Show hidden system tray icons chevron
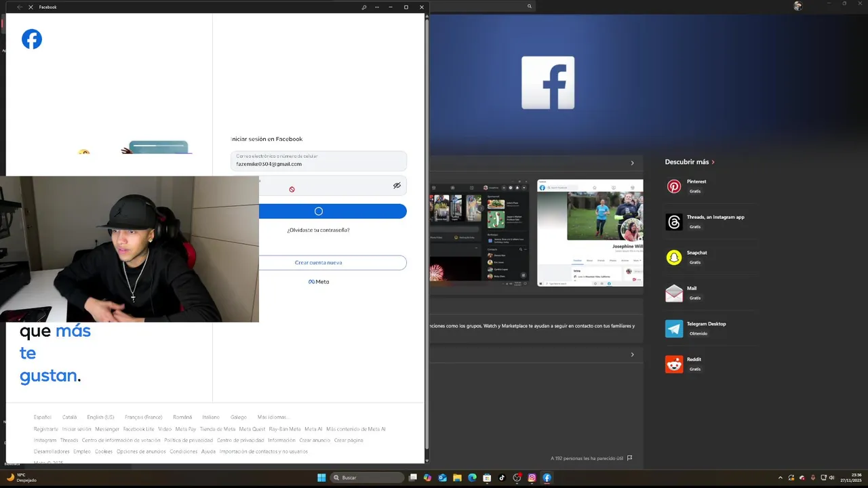 tap(781, 478)
